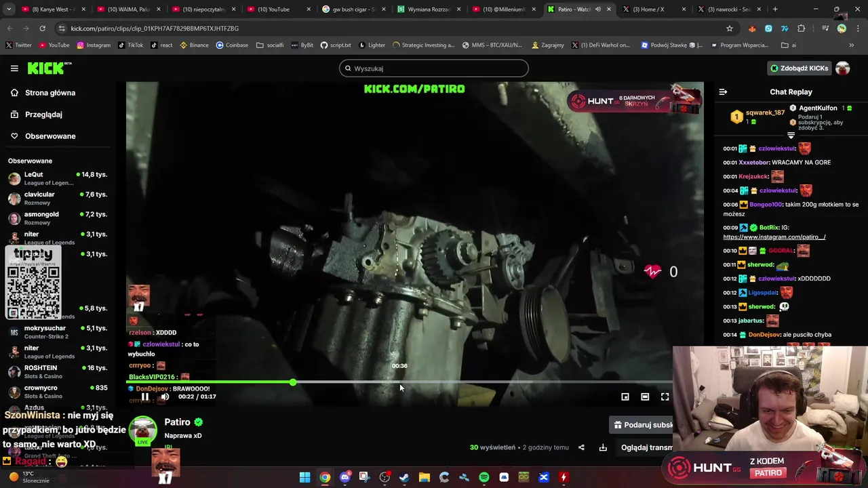Focus the Wyszukaj search field
The height and width of the screenshot is (488, 868).
(434, 68)
